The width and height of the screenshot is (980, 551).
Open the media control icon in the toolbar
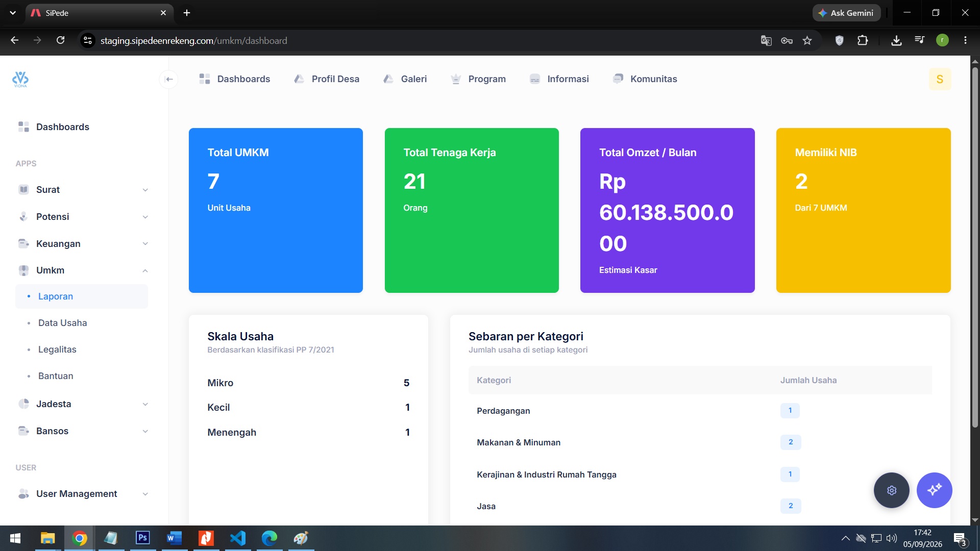(x=920, y=40)
